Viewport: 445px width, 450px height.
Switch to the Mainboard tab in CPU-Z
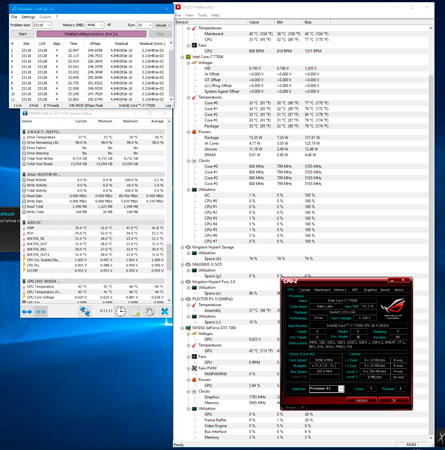tap(322, 290)
